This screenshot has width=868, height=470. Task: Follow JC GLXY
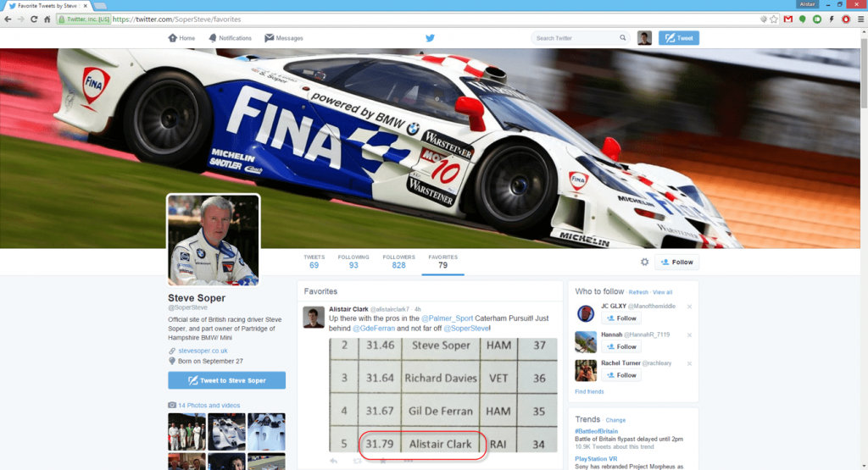click(621, 318)
